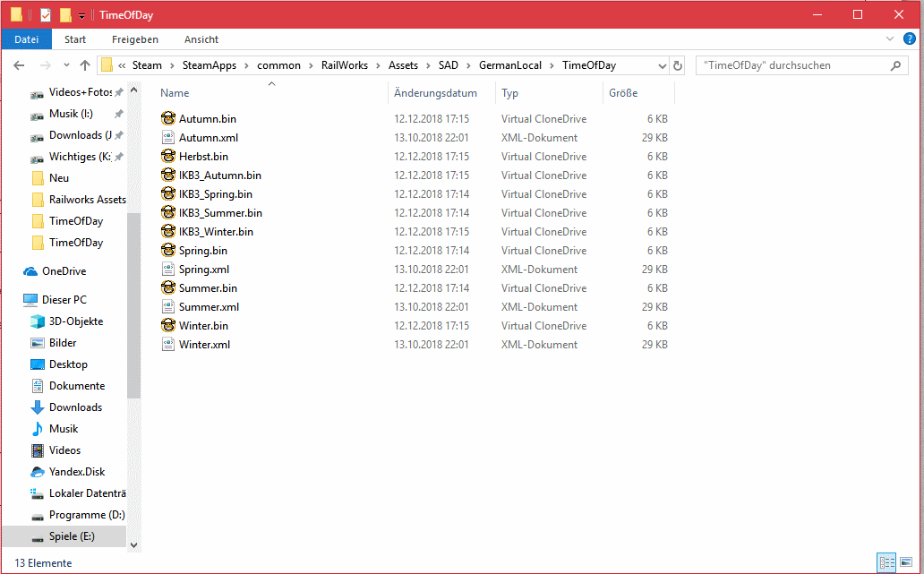Open the Datei menu

(27, 39)
